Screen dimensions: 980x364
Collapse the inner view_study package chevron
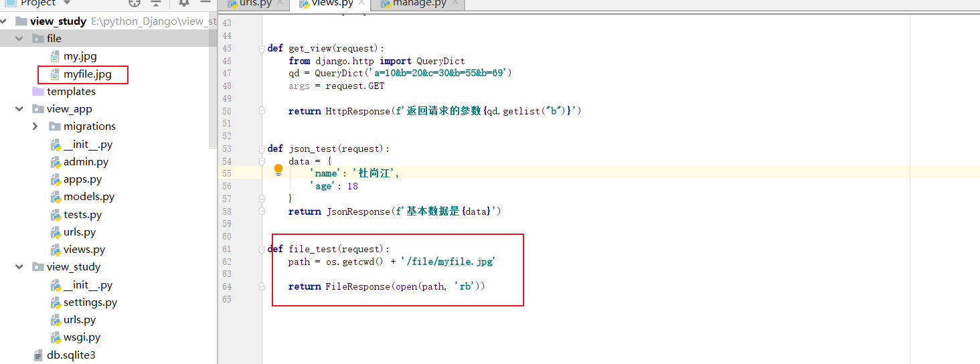(x=19, y=267)
